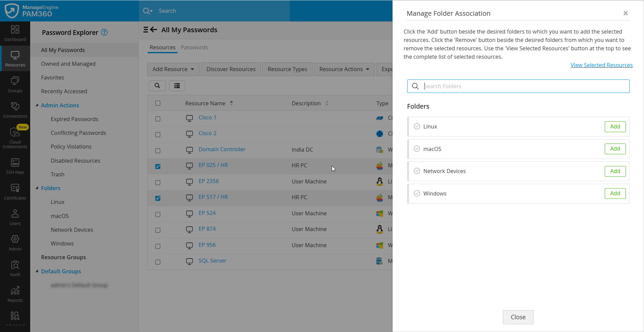Toggle the list view columns button

pos(177,86)
